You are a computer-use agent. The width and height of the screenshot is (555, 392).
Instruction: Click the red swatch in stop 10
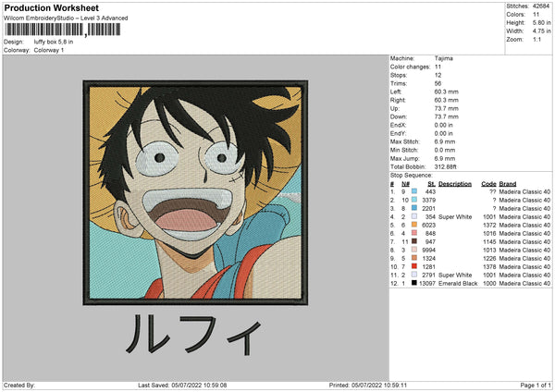pos(414,266)
